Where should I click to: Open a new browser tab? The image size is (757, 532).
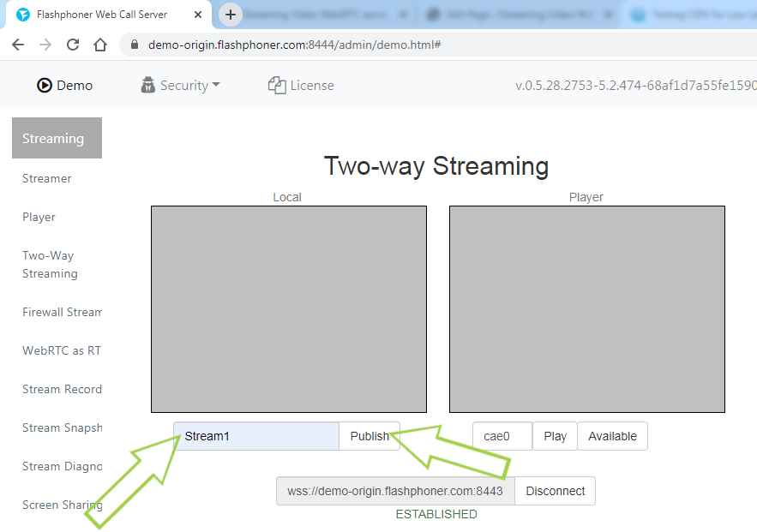[231, 15]
